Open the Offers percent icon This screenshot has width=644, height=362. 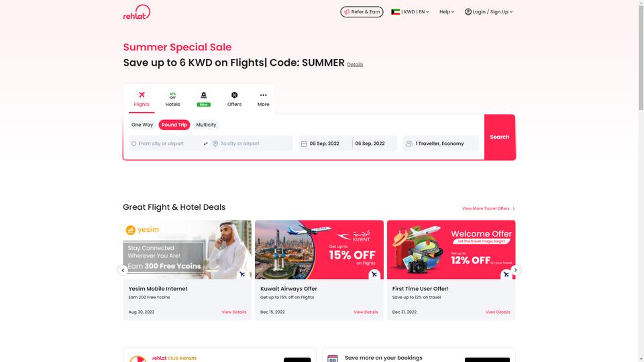click(234, 95)
